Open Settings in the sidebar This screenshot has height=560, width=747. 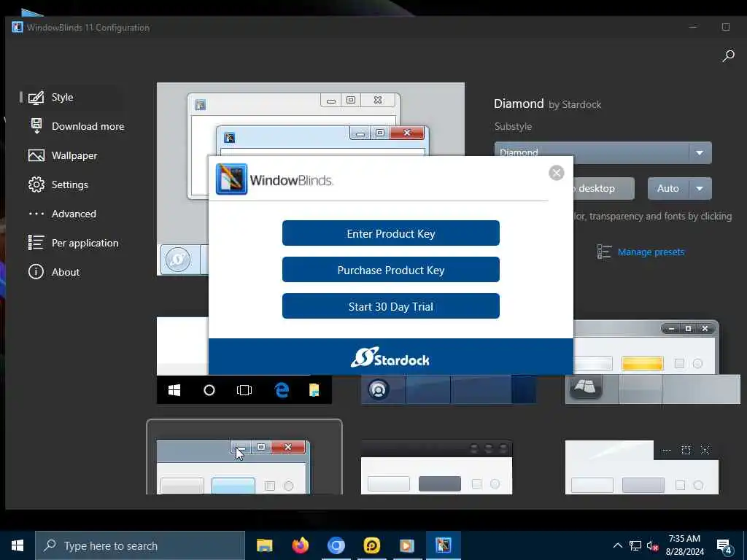pos(71,184)
